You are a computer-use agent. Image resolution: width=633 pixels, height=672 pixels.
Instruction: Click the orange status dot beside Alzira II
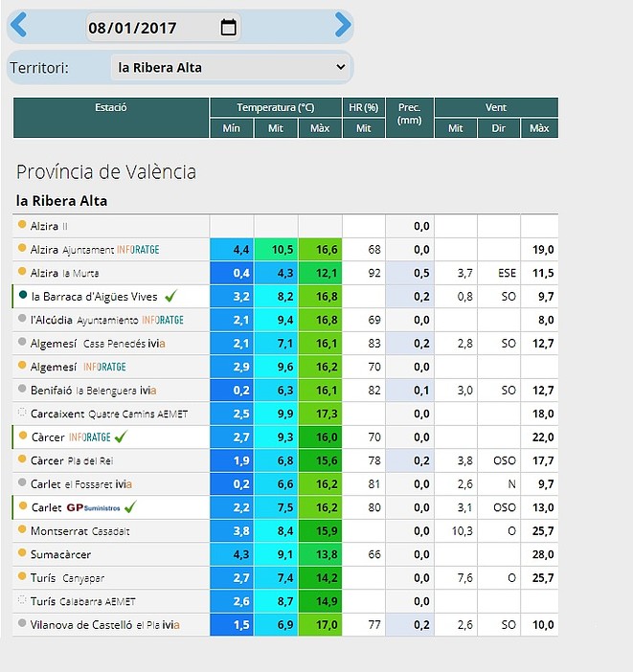pyautogui.click(x=22, y=224)
